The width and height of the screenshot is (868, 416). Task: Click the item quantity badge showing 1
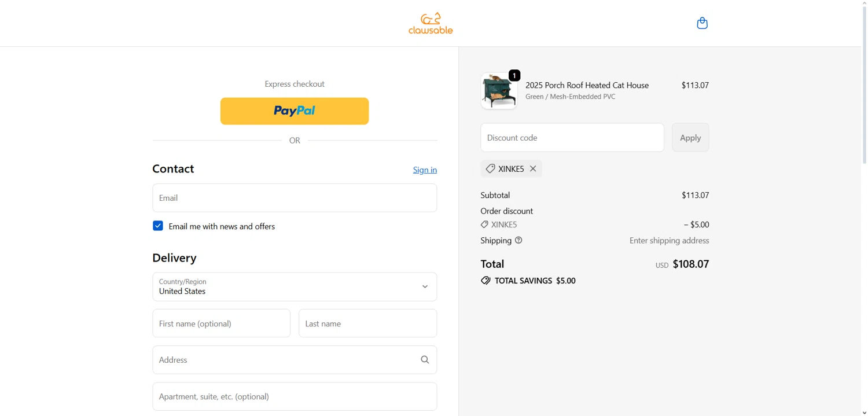(514, 75)
